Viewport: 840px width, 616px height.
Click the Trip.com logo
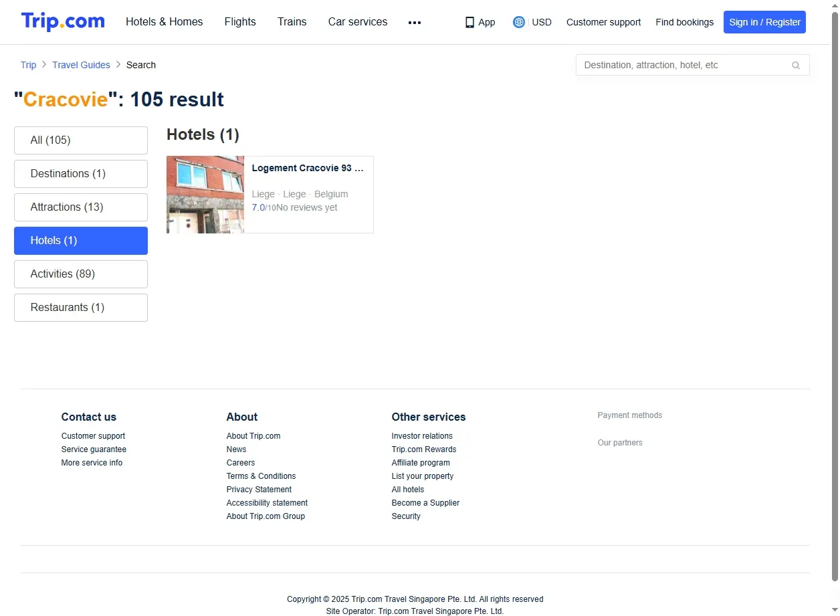(63, 21)
